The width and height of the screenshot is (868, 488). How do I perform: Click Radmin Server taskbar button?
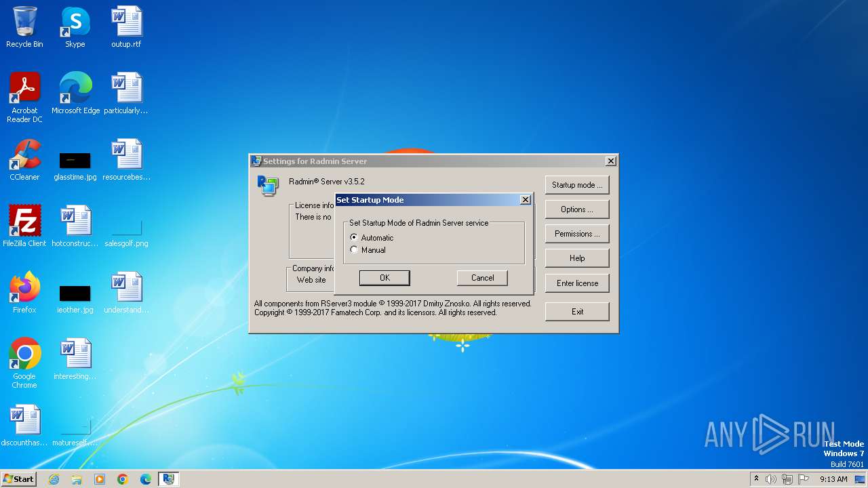(x=168, y=479)
